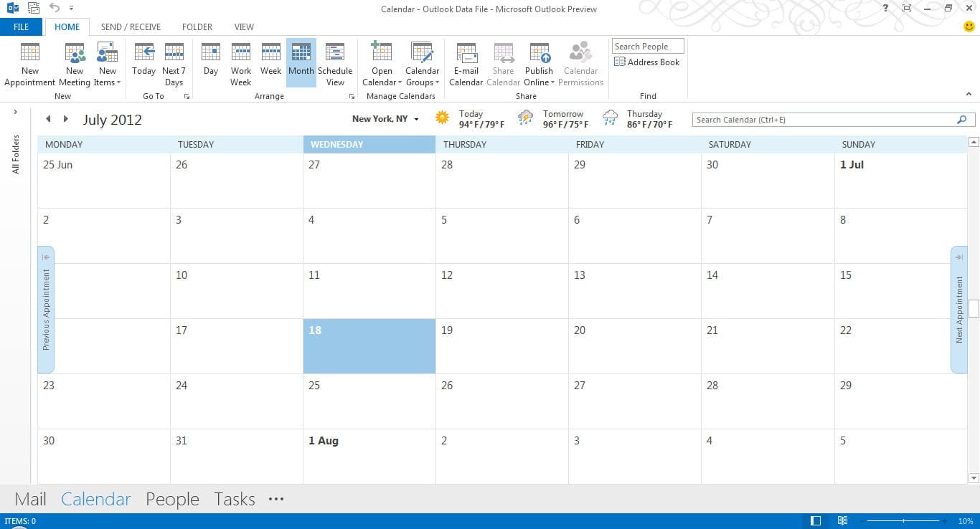The height and width of the screenshot is (529, 980).
Task: Click Tomorrow's weather forecast icon
Action: pos(526,118)
